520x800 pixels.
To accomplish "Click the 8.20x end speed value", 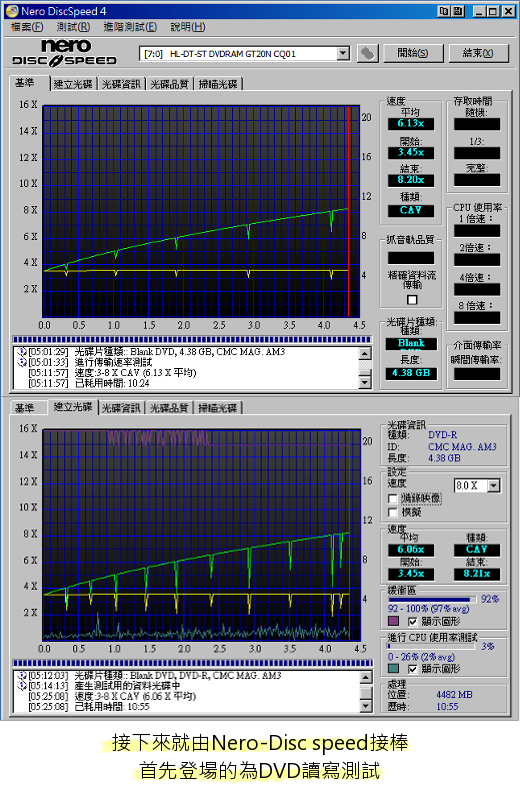I will pyautogui.click(x=411, y=180).
